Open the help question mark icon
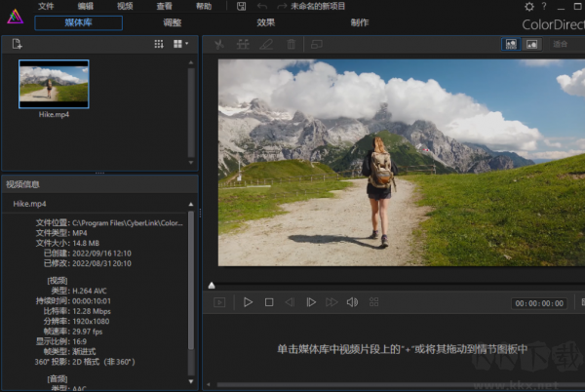This screenshot has height=392, width=585. pyautogui.click(x=544, y=7)
